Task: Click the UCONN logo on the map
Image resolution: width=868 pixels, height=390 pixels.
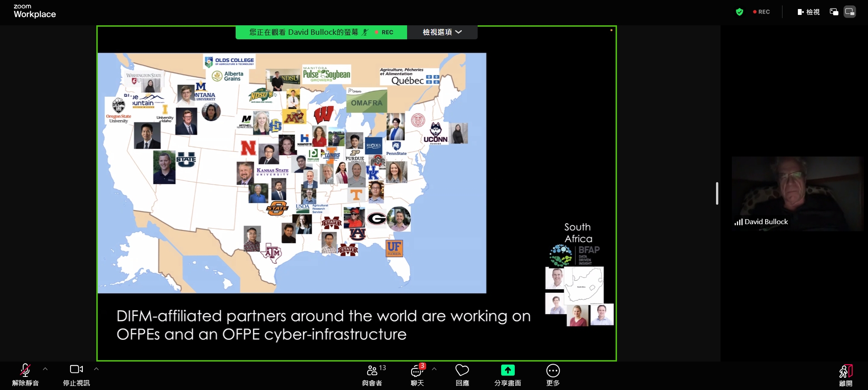Action: tap(436, 133)
